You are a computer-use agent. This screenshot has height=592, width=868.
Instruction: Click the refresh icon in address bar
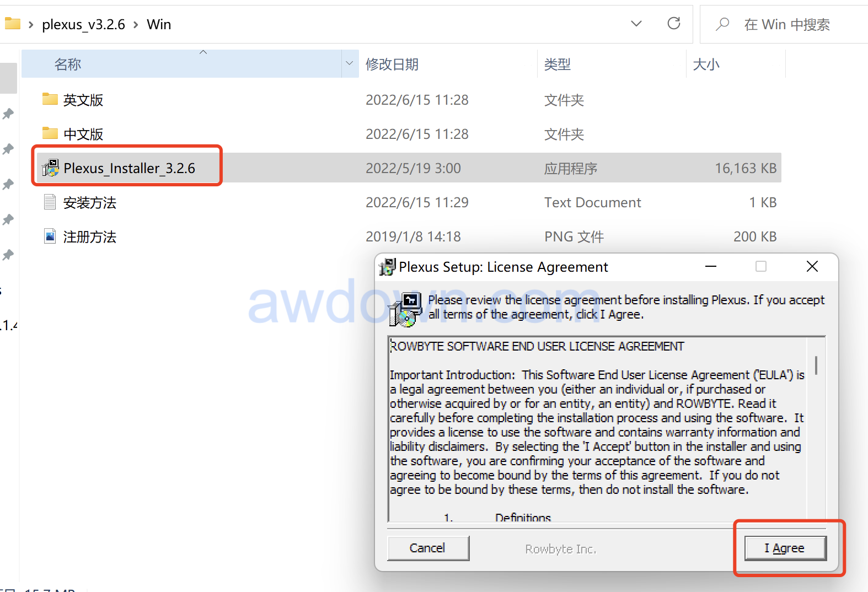pyautogui.click(x=673, y=24)
